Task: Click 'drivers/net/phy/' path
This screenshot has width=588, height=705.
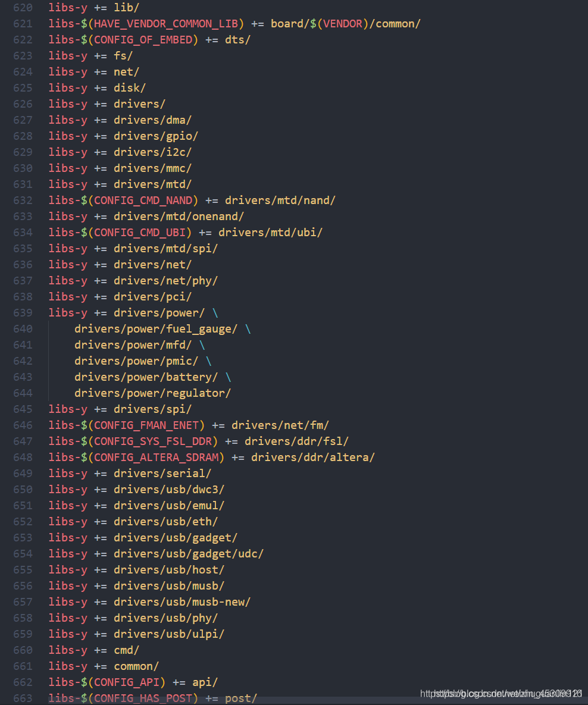Action: point(165,281)
